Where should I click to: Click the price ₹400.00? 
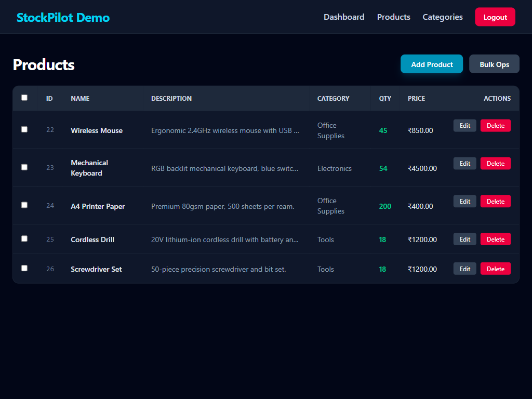tap(420, 206)
